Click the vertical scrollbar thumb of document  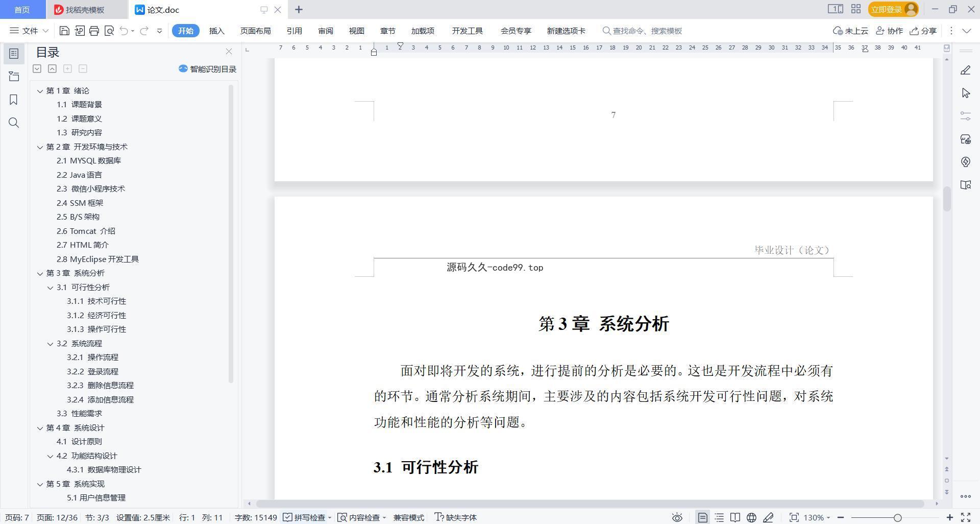(x=947, y=198)
